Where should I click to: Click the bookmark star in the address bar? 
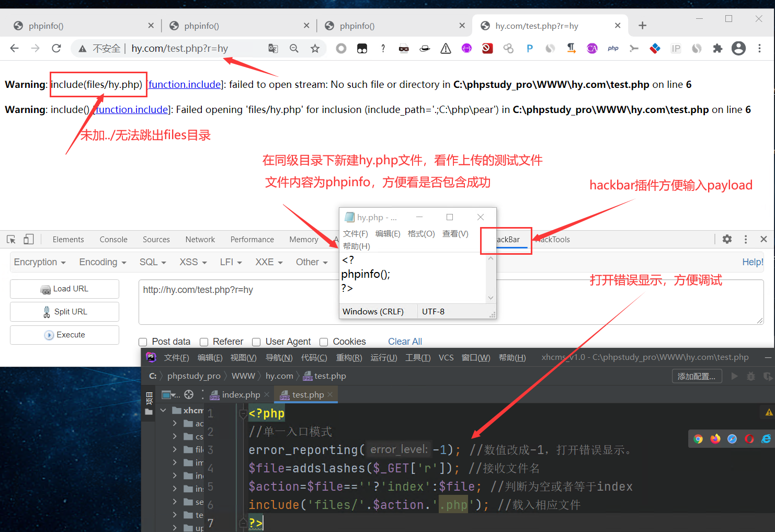tap(315, 48)
